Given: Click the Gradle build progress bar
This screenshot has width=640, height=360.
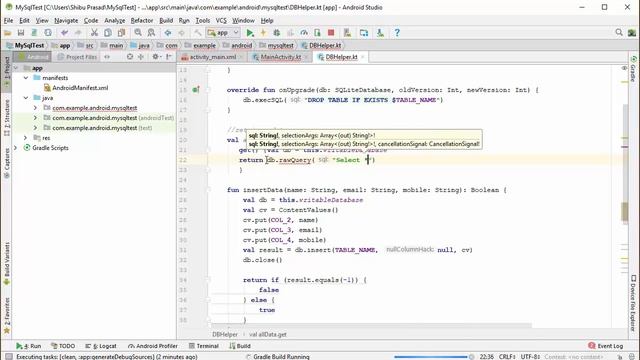Looking at the screenshot, I should point(431,357).
